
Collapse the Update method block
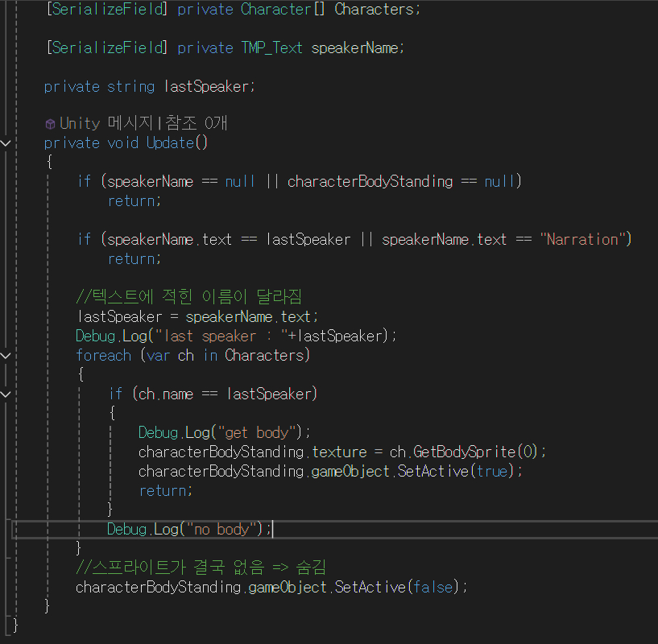6,143
